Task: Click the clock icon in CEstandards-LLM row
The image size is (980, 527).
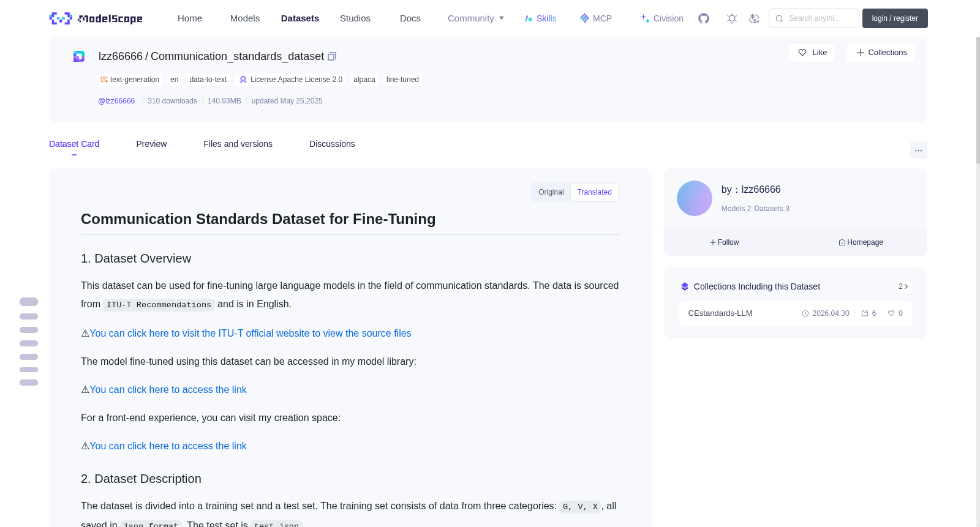Action: click(805, 313)
